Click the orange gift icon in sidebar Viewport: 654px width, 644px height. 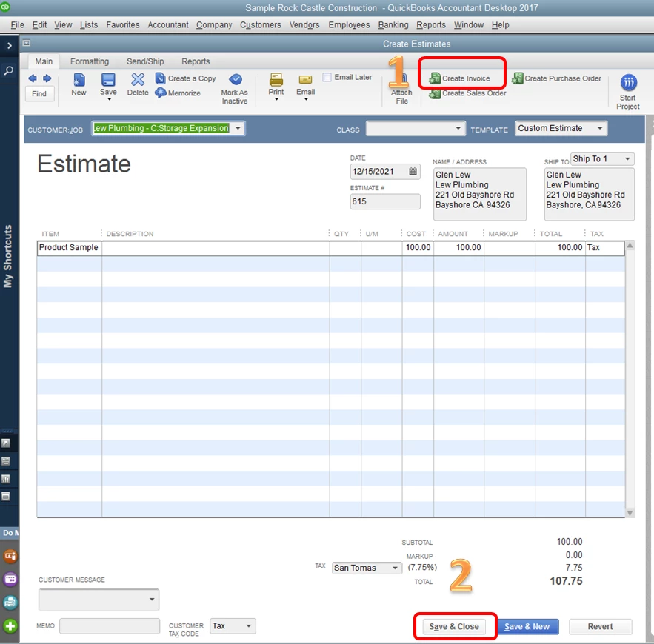[x=10, y=556]
